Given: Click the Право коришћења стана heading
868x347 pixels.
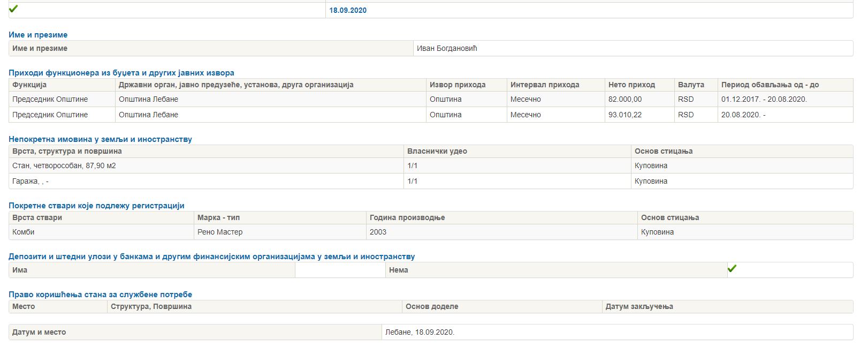Looking at the screenshot, I should (x=100, y=295).
